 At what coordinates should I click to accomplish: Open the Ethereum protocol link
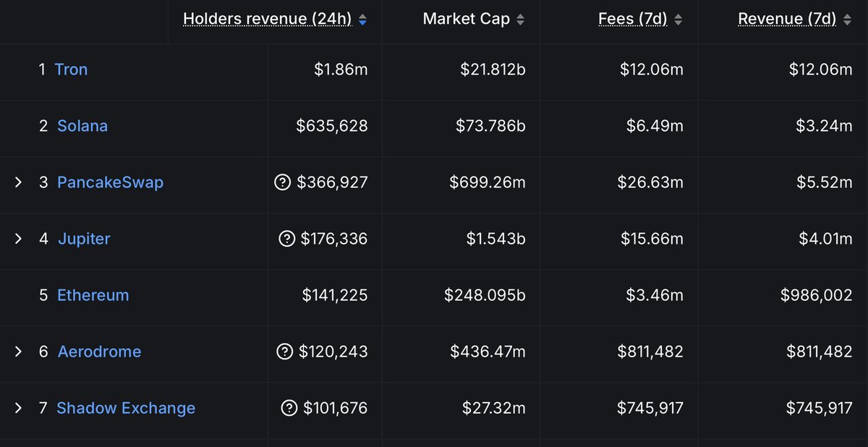93,295
